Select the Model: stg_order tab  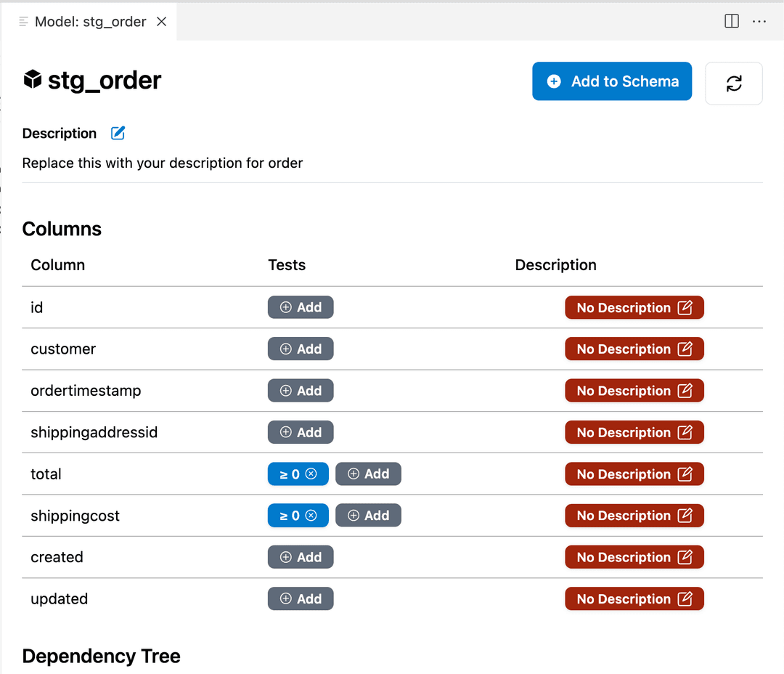click(x=90, y=21)
